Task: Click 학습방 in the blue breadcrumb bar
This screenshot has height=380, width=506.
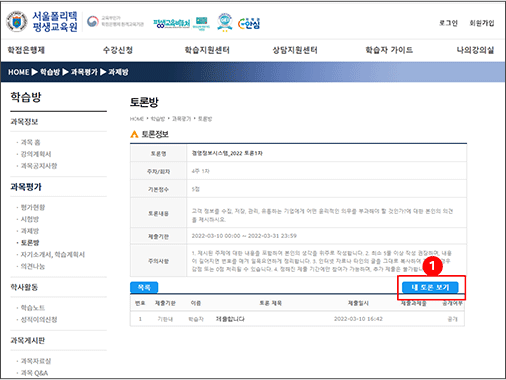Action: click(x=50, y=72)
